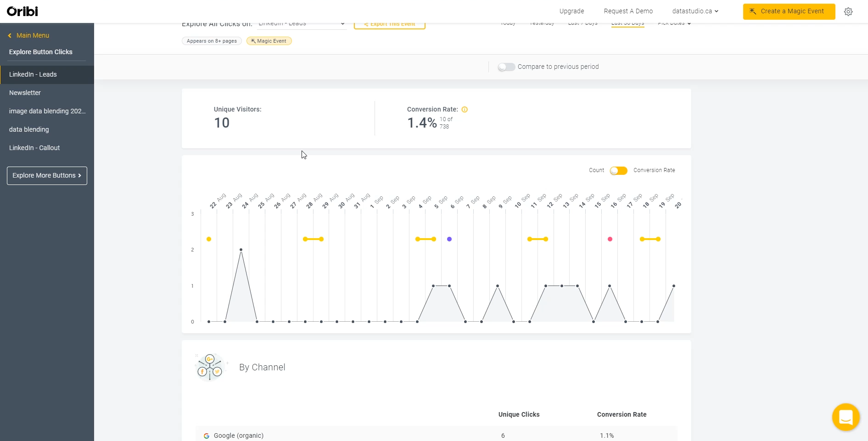
Task: Expand the Pick Dates dropdown
Action: point(674,23)
